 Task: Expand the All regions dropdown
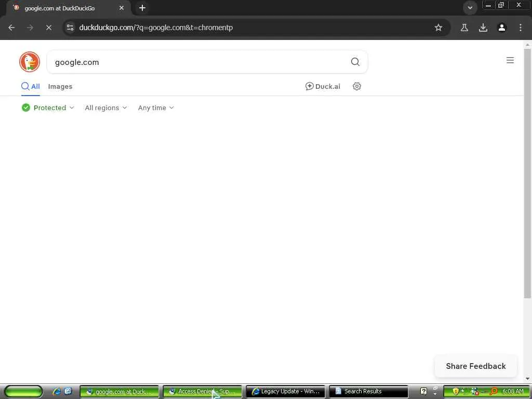(106, 108)
